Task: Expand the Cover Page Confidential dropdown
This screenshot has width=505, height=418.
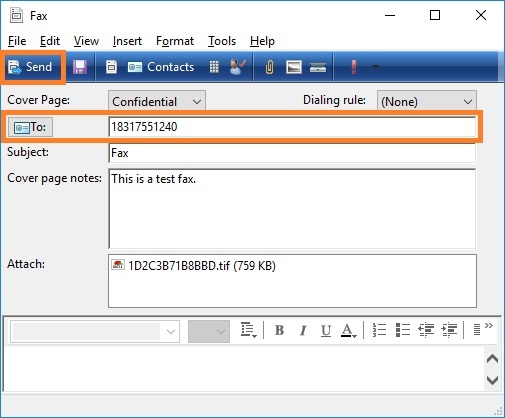Action: [157, 101]
